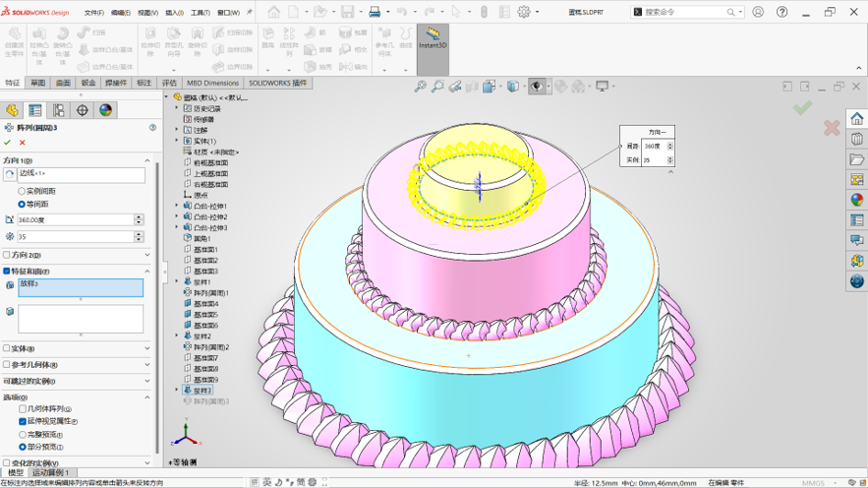Open the save icon in title toolbar
This screenshot has width=868, height=488.
pos(347,12)
